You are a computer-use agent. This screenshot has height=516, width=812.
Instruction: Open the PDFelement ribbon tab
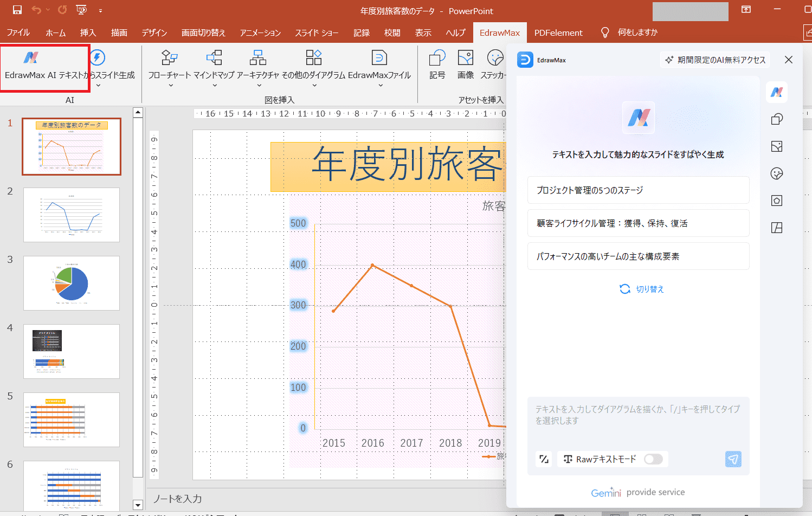(558, 33)
